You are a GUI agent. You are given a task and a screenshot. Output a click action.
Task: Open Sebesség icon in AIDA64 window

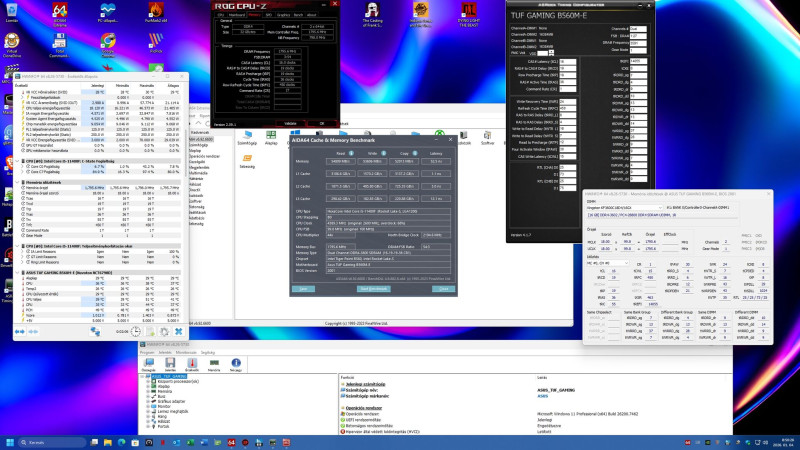(x=247, y=162)
